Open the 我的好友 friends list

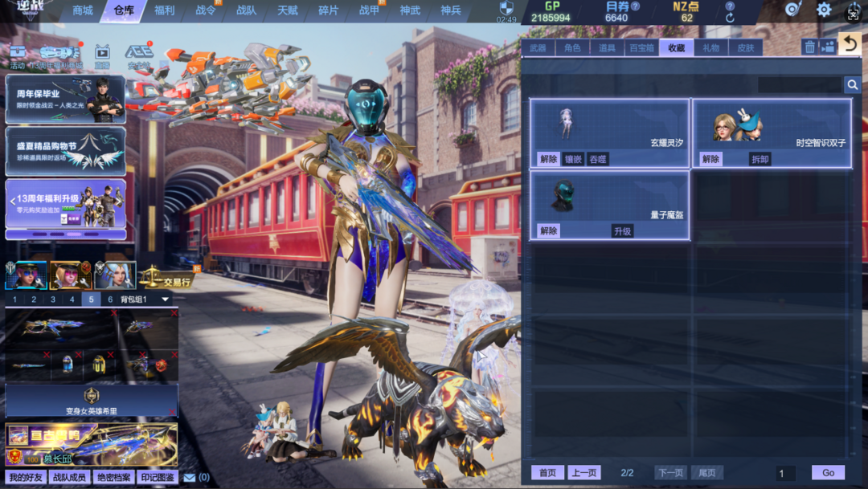pos(26,478)
